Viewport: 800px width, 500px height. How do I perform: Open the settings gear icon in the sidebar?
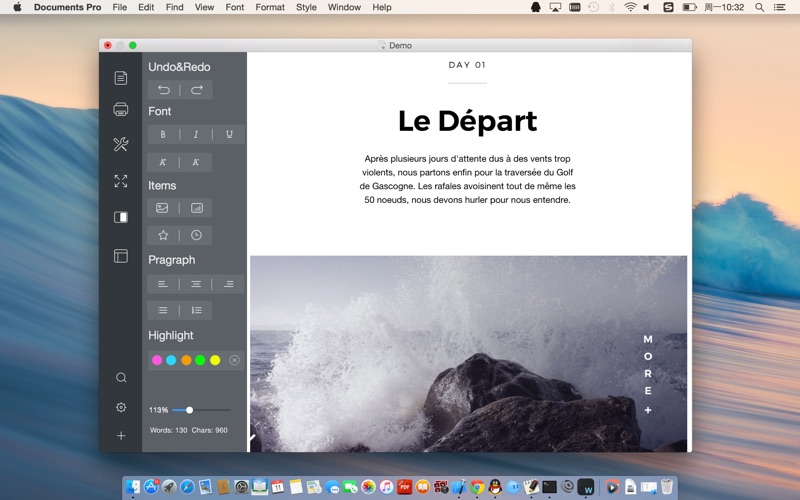[x=121, y=407]
